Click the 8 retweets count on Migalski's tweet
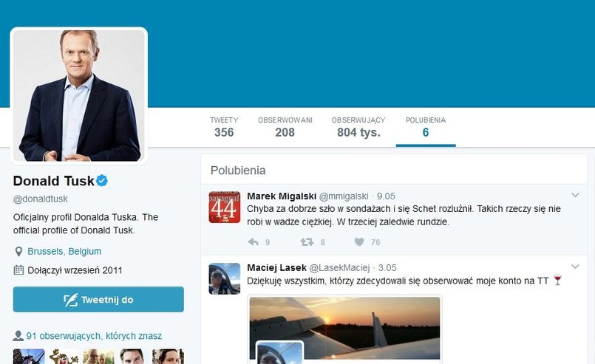 [322, 242]
